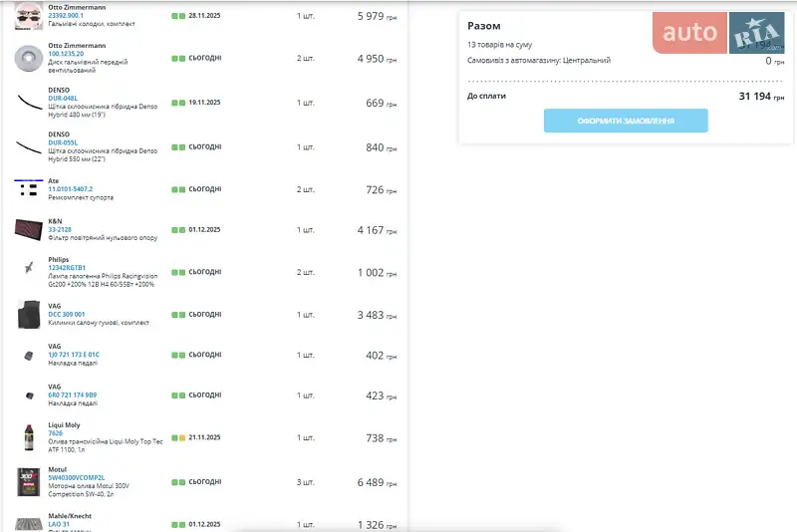The image size is (797, 532).
Task: Click the Denso 480 mm wiper blade image
Action: [29, 102]
